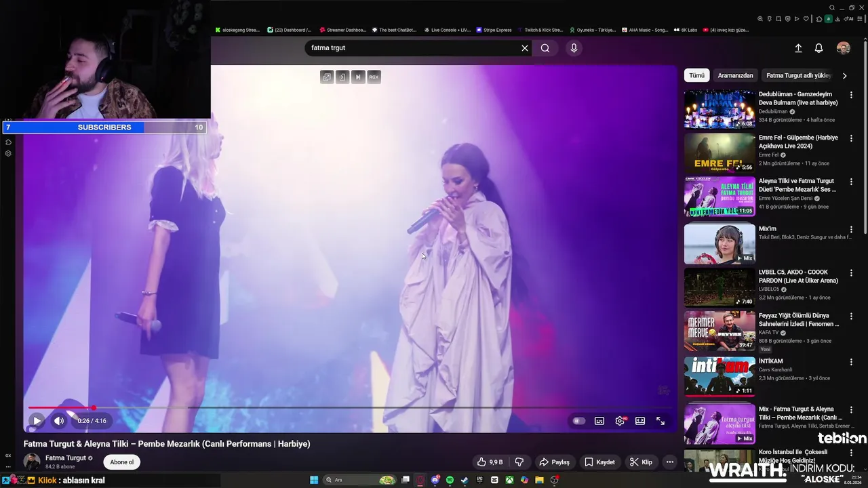Screen dimensions: 868x488
Task: Open the 'Streamer Dashboa...' bookmark
Action: (342, 30)
